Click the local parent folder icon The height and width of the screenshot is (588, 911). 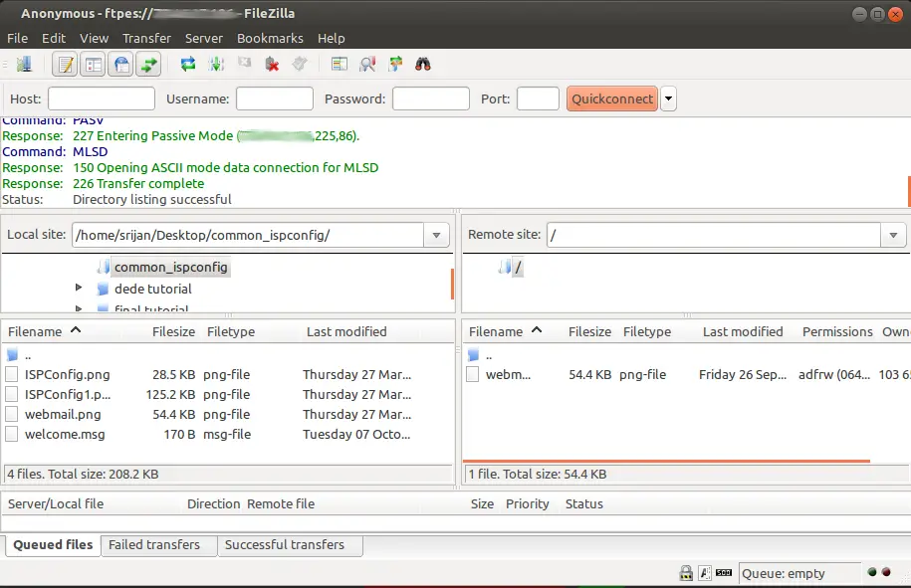(12, 354)
